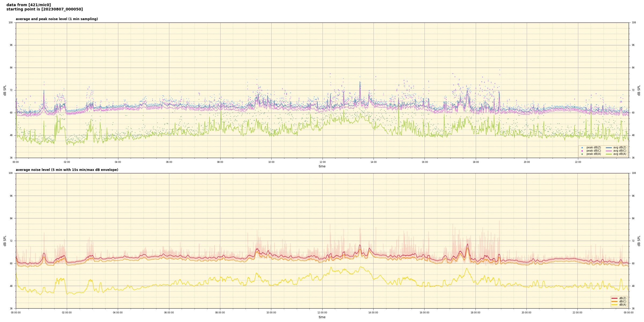Click the peak dB(A) legend marker
Image resolution: width=644 pixels, height=322 pixels.
582,154
